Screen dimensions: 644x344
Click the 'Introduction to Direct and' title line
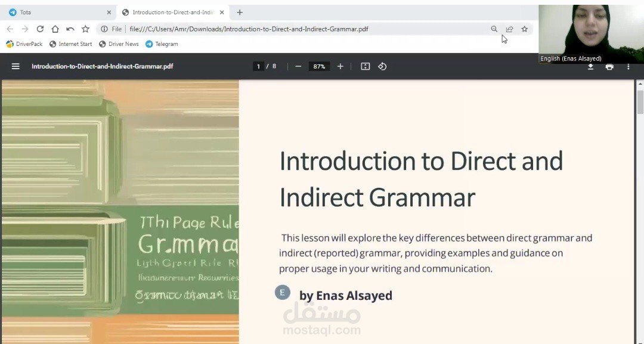421,161
